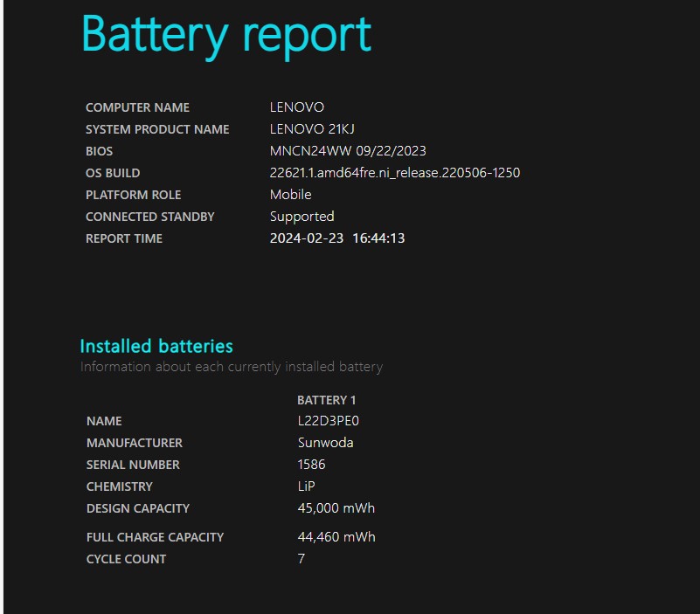This screenshot has height=614, width=700.
Task: Select the SERIAL NUMBER label
Action: 133,465
